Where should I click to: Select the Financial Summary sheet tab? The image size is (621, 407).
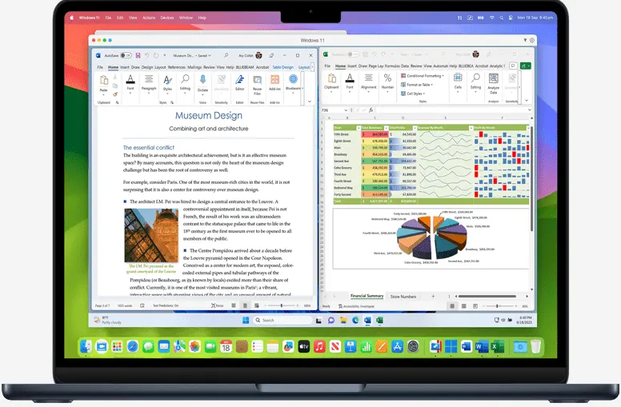[367, 296]
